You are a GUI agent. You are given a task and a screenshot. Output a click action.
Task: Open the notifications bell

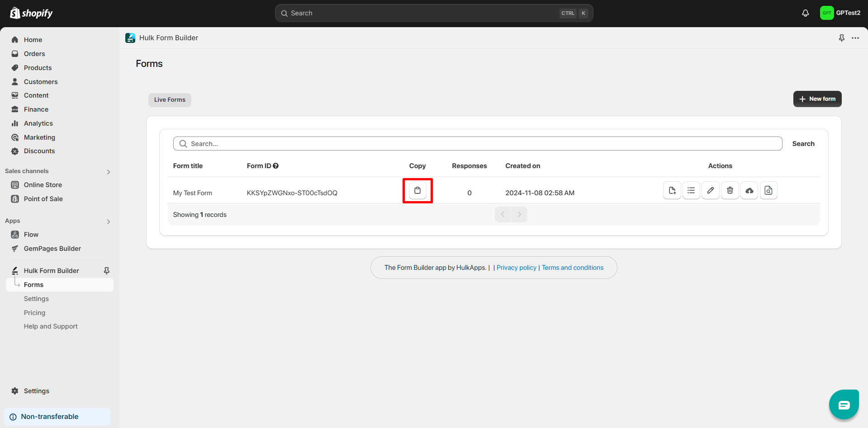pos(805,13)
